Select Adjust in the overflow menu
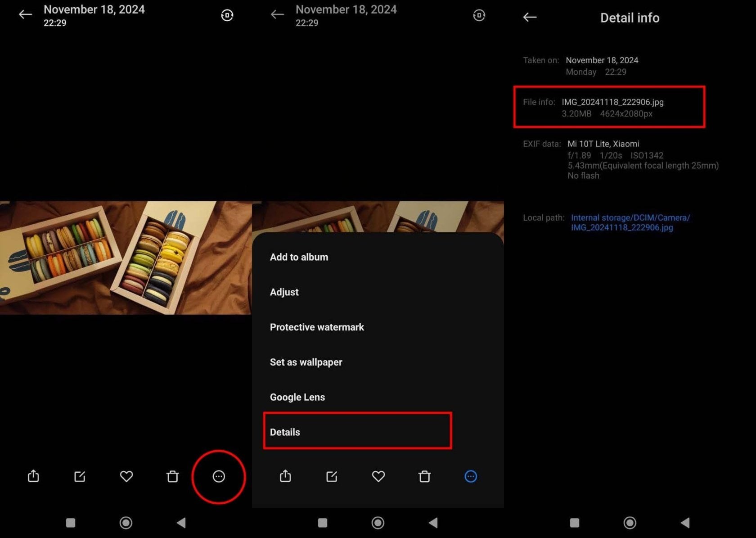 pyautogui.click(x=284, y=292)
